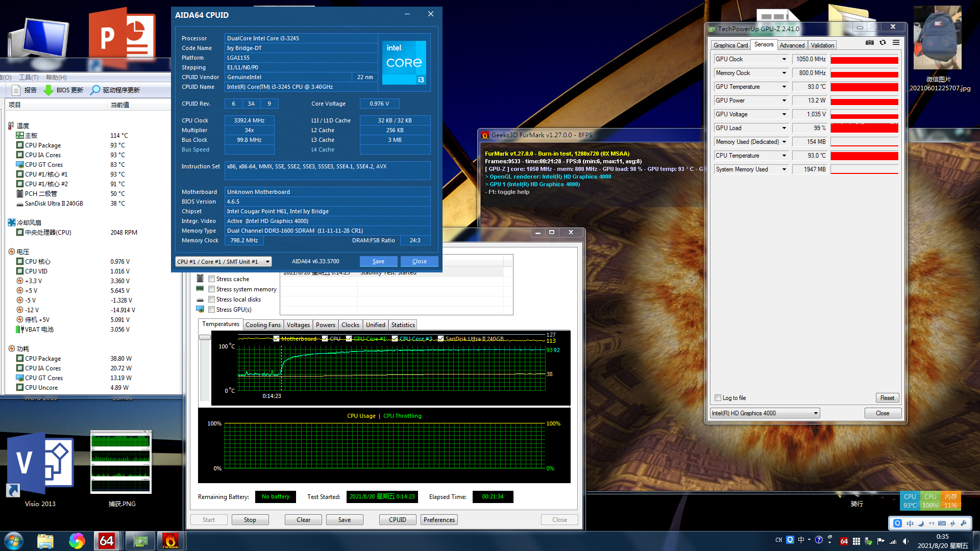Open File Explorer from the taskbar
The height and width of the screenshot is (551, 980).
point(45,541)
